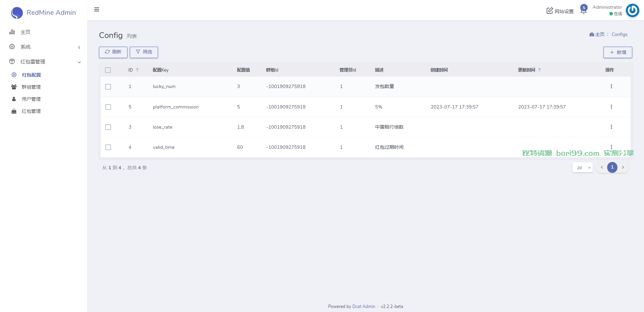Open actions menu for lucky_num row
644x312 pixels.
pyautogui.click(x=611, y=86)
